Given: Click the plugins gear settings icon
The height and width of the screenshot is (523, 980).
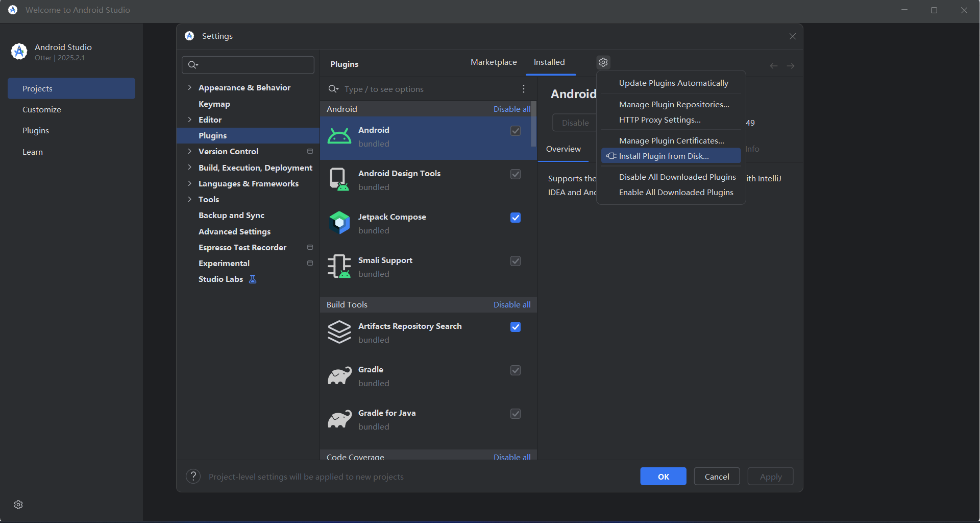Looking at the screenshot, I should coord(603,62).
